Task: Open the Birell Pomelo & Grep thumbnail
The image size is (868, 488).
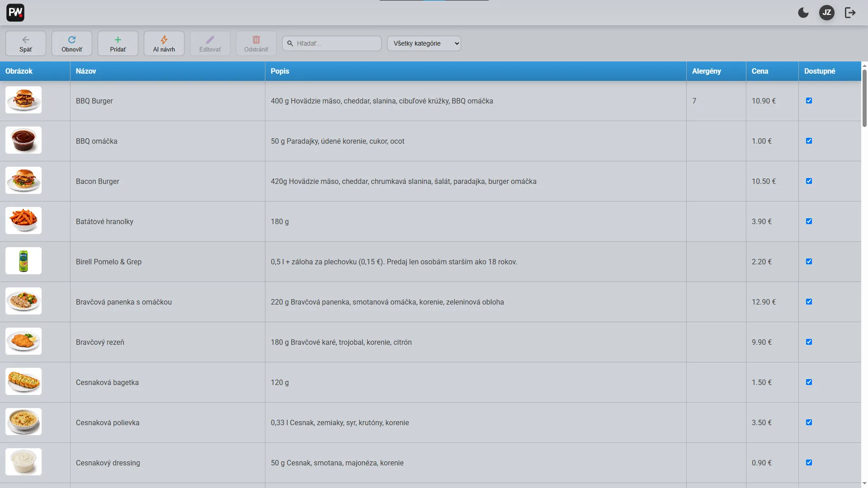Action: 24,261
